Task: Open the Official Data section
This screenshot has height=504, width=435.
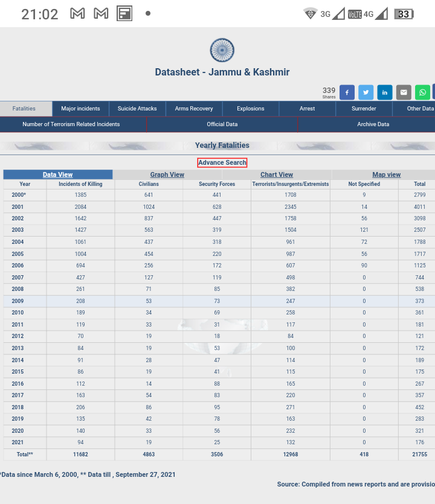Action: pyautogui.click(x=222, y=124)
